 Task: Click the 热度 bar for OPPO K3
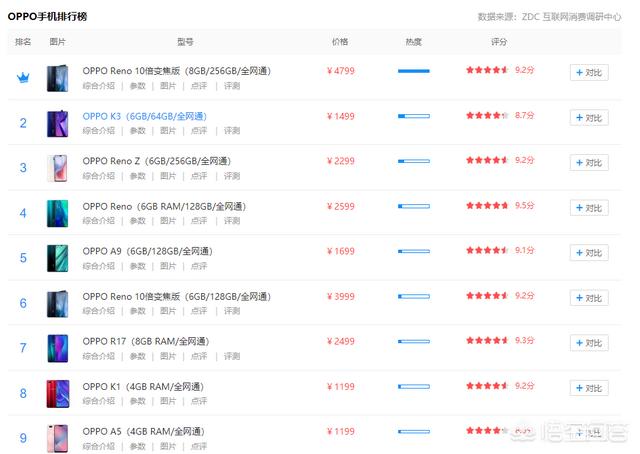tap(414, 116)
